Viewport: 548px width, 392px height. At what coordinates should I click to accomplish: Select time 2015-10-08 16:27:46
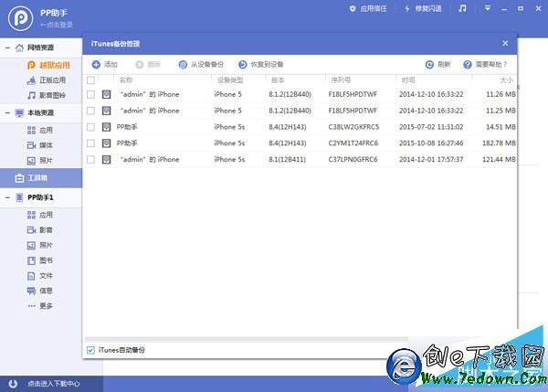tap(431, 143)
